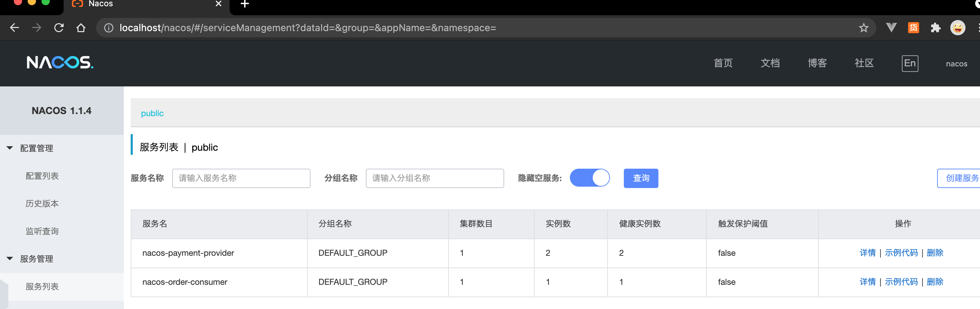Open 配置列表 in the sidebar
980x309 pixels.
[42, 176]
